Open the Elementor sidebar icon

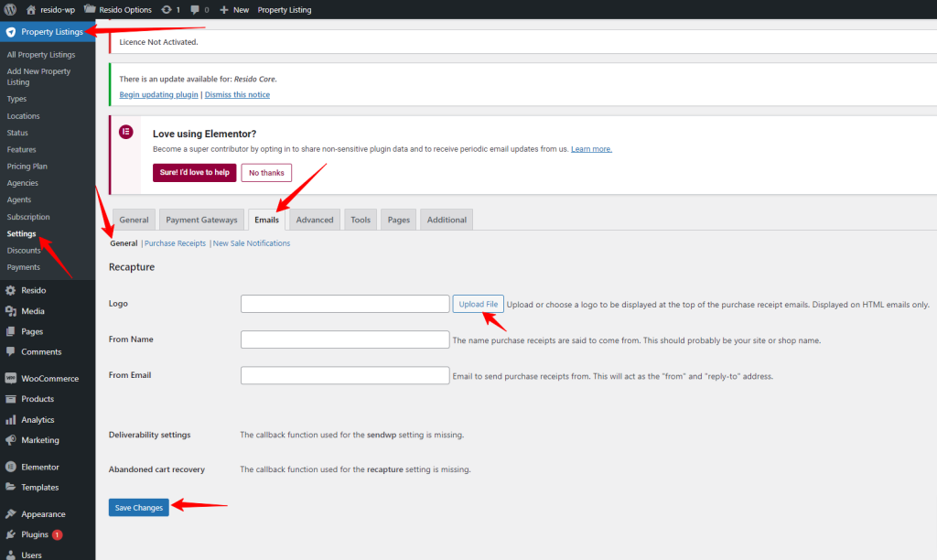pos(12,467)
